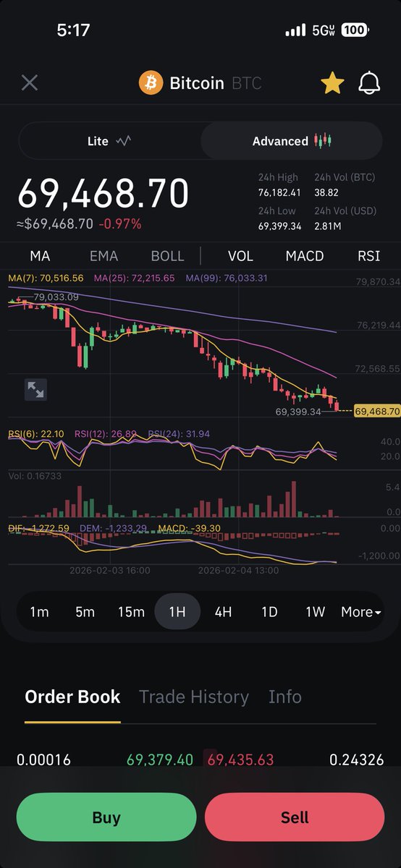Toggle the favorite star icon
This screenshot has height=868, width=401.
332,83
